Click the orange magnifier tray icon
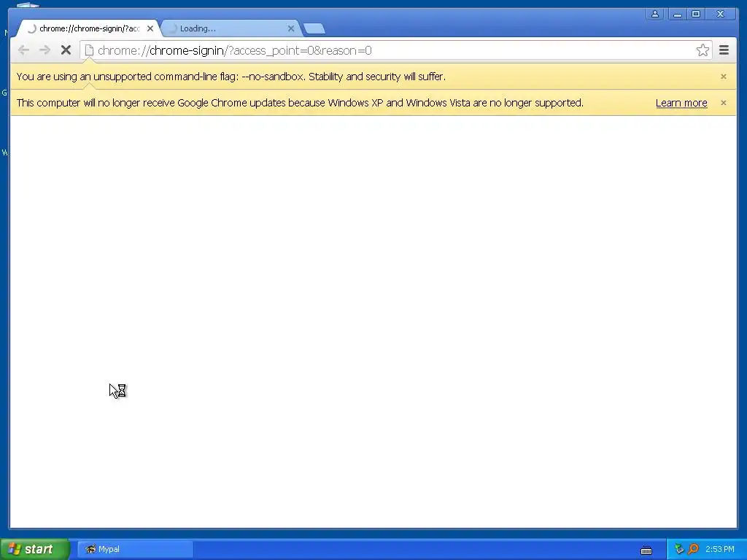The width and height of the screenshot is (747, 560). pos(693,549)
